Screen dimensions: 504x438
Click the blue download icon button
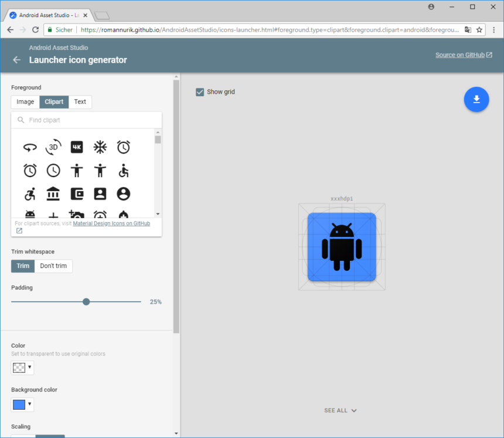coord(476,100)
